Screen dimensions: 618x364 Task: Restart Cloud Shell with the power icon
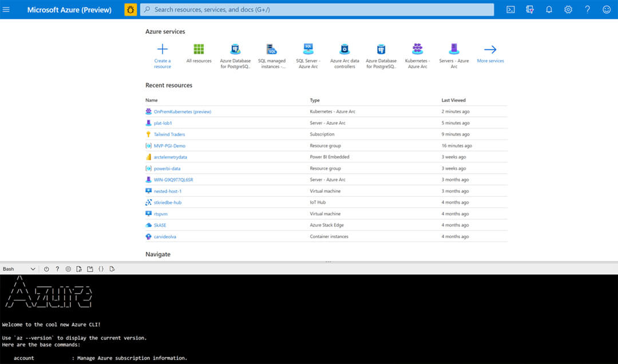46,269
